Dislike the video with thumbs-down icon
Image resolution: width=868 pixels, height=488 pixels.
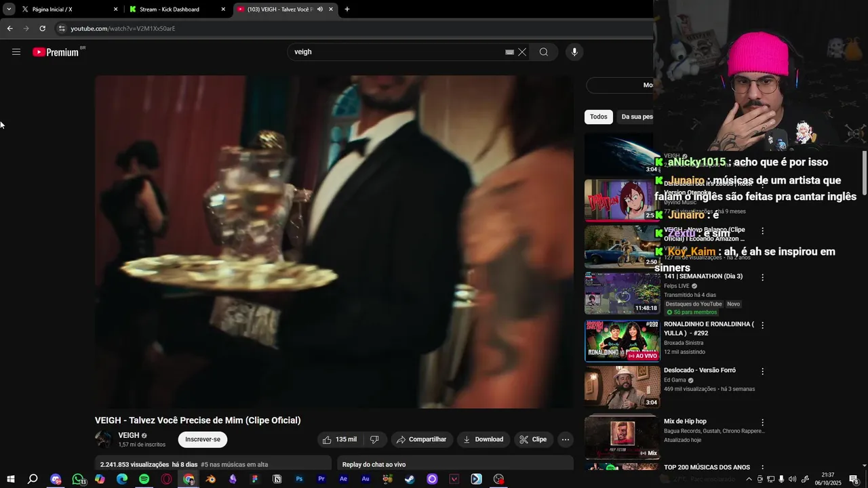pos(374,440)
